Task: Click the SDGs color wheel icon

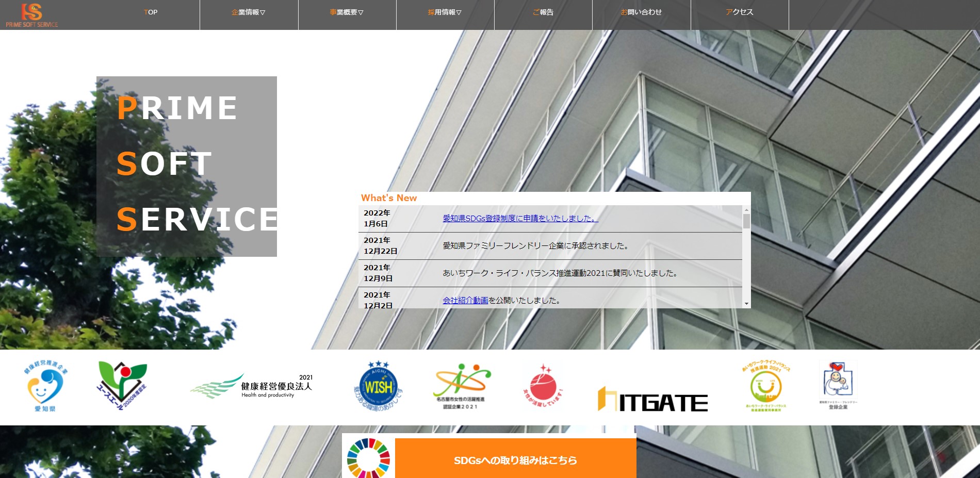Action: (368, 457)
